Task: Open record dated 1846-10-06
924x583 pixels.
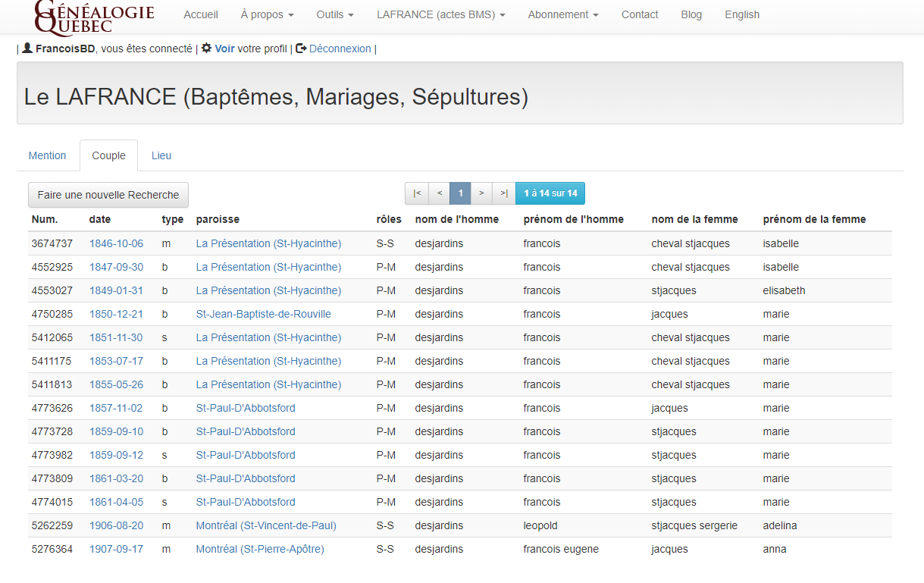Action: click(x=116, y=243)
